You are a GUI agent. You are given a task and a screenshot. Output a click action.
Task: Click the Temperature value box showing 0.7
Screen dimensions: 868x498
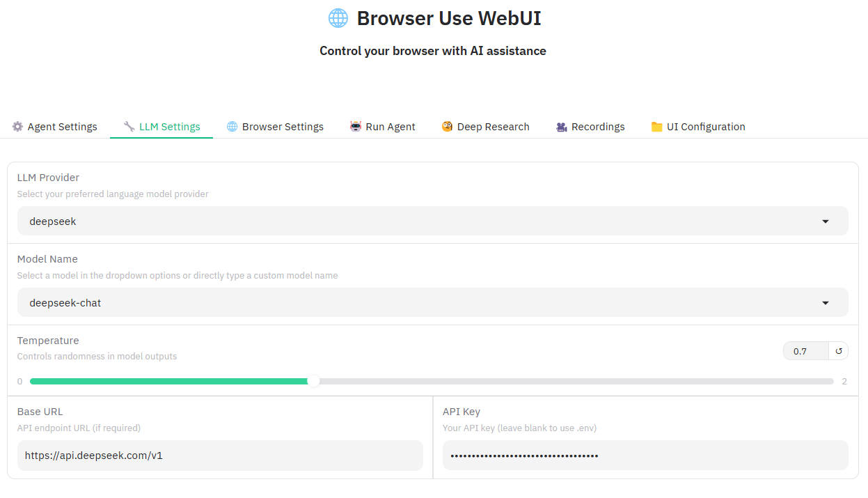[x=805, y=351]
